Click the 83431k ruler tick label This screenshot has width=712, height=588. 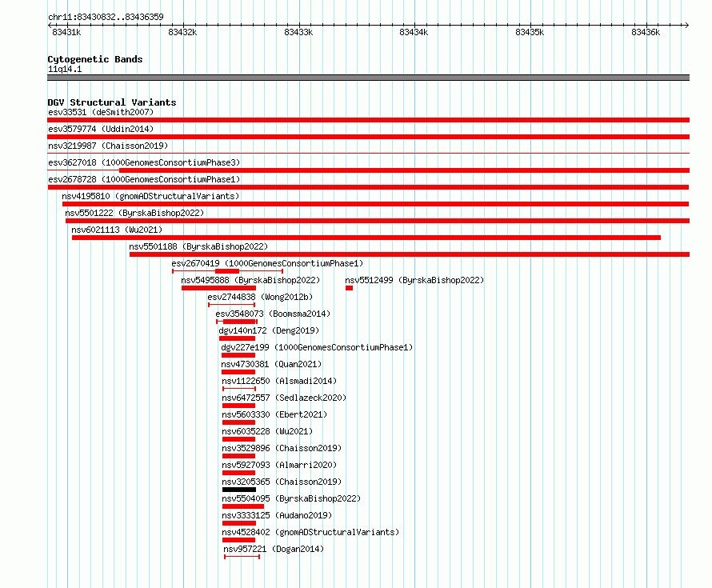(66, 32)
